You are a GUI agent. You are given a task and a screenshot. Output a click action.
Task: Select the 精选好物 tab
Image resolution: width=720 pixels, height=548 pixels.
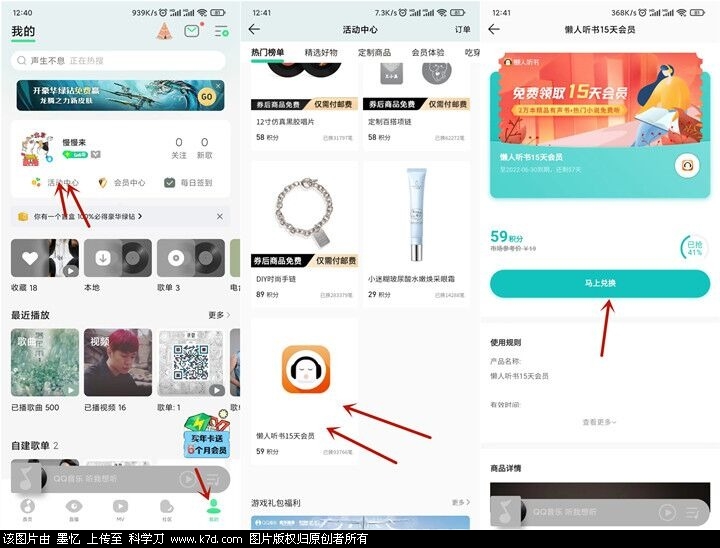pyautogui.click(x=321, y=52)
